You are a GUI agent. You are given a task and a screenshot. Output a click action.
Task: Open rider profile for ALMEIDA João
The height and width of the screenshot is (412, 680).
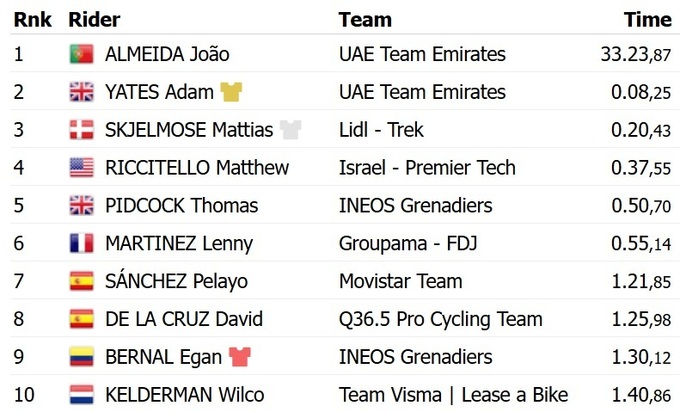point(167,55)
